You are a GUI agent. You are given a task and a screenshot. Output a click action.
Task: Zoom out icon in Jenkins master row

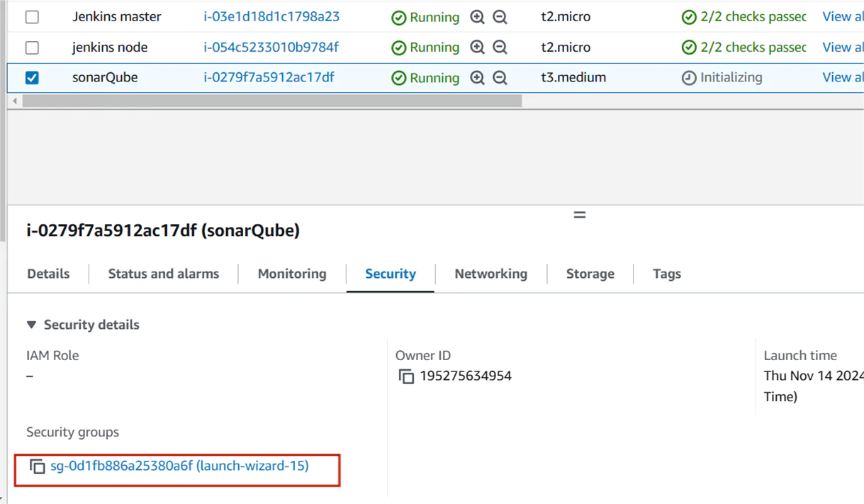500,17
